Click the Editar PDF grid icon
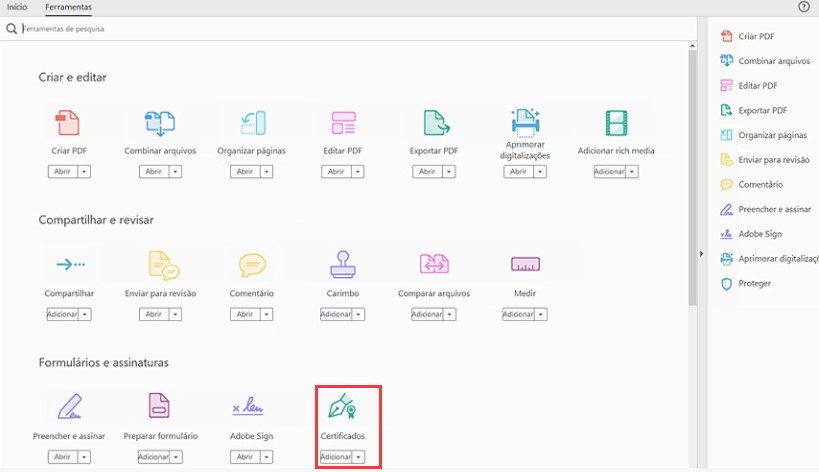The image size is (819, 472). 343,123
